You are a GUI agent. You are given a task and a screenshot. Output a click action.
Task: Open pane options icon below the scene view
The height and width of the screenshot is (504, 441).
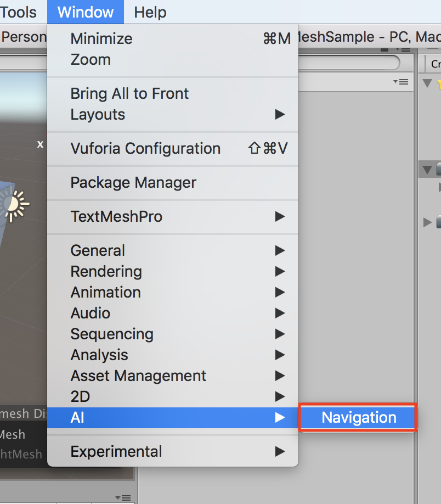pos(125,497)
